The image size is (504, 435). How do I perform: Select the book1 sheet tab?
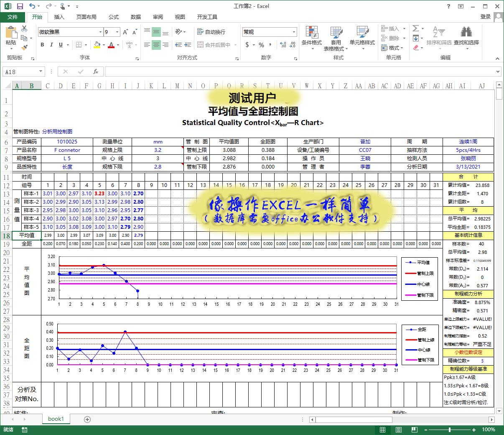(56, 419)
